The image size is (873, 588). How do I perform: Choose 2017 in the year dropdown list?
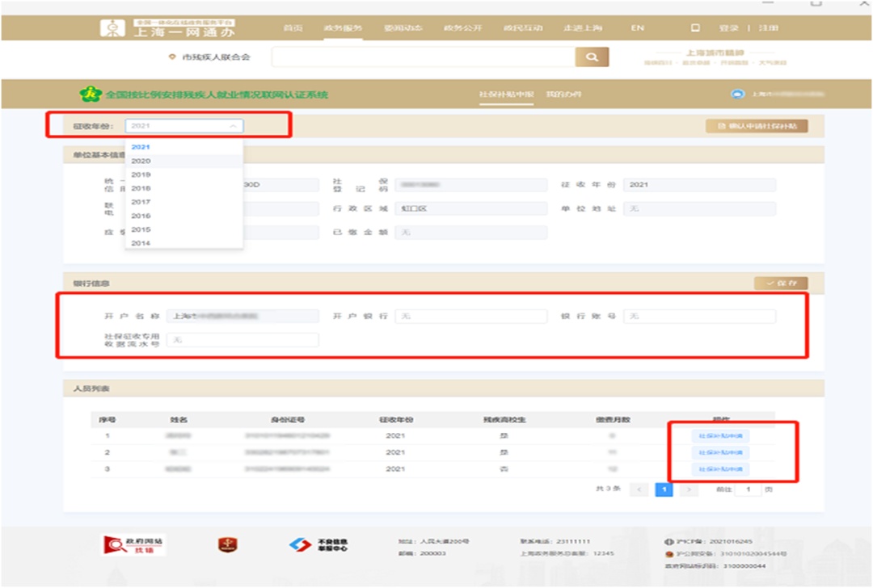(x=141, y=202)
